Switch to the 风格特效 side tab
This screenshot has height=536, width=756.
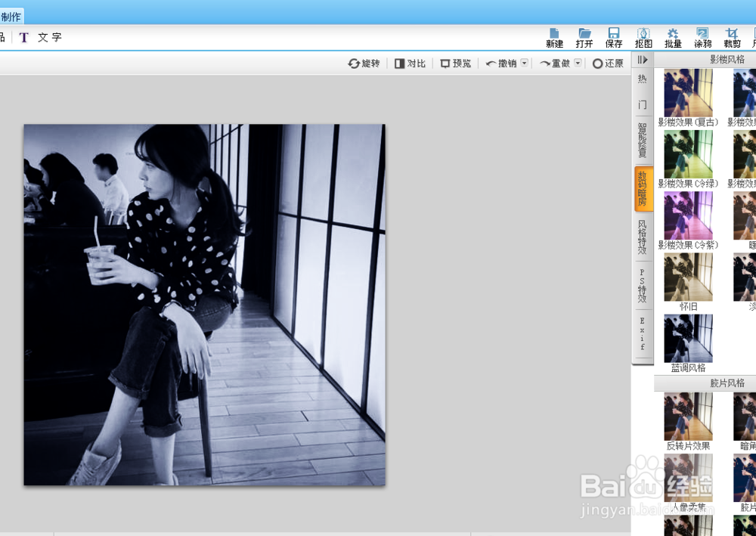click(642, 237)
